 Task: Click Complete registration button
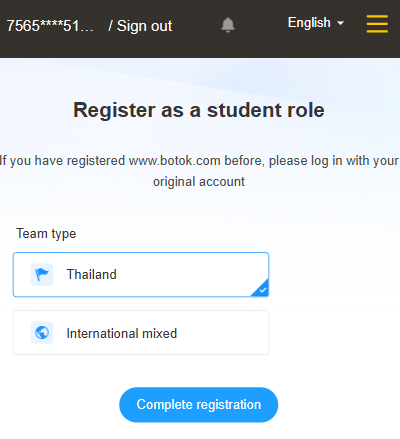coord(199,405)
